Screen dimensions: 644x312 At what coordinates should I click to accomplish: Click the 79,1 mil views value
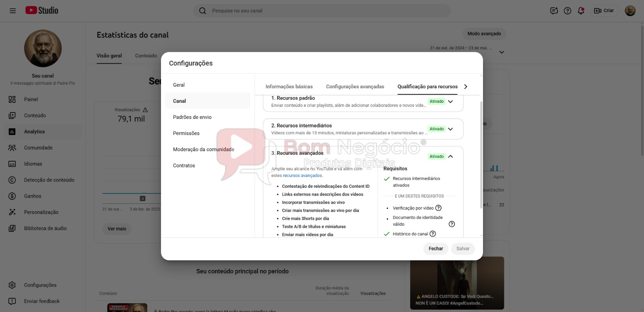131,119
